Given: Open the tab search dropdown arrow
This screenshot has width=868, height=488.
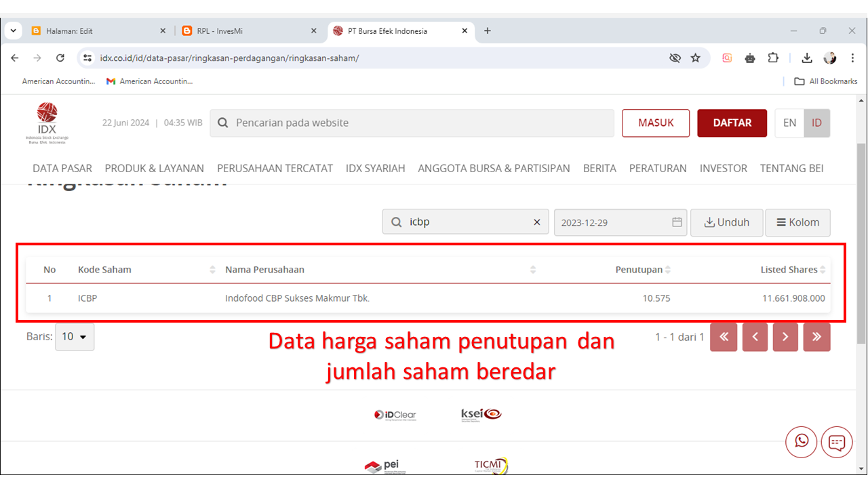Looking at the screenshot, I should 13,30.
